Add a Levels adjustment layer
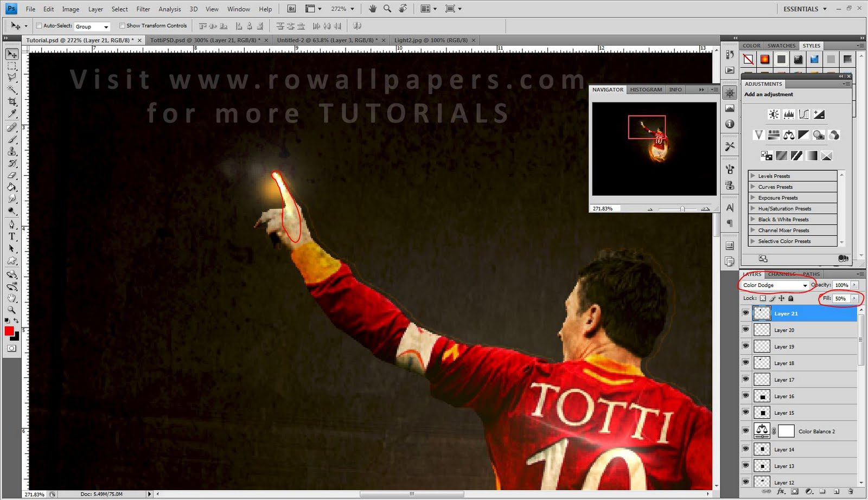This screenshot has width=868, height=500. [789, 114]
